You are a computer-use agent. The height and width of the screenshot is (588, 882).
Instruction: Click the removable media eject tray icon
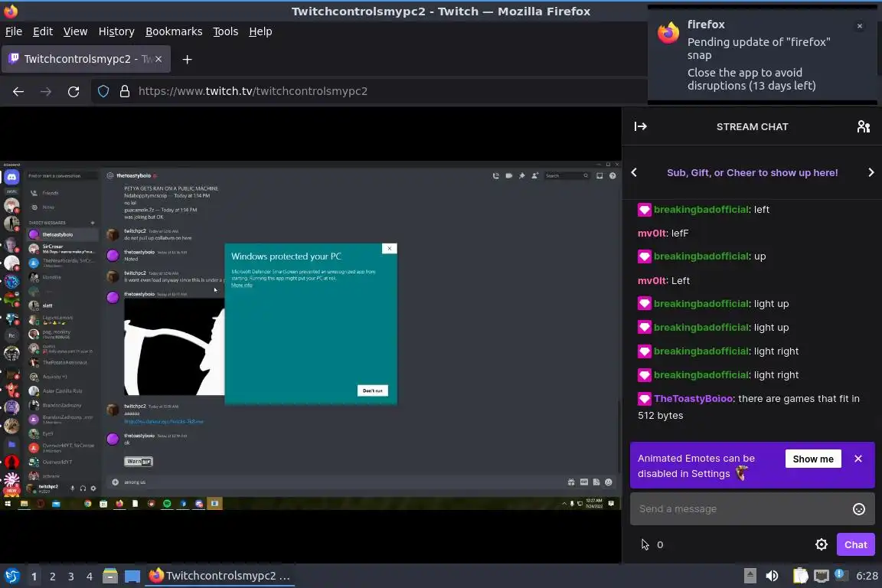(x=750, y=576)
